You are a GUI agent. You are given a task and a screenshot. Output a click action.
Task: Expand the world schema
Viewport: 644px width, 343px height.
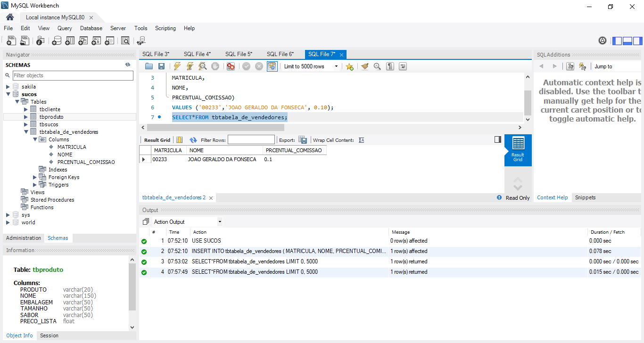point(8,222)
